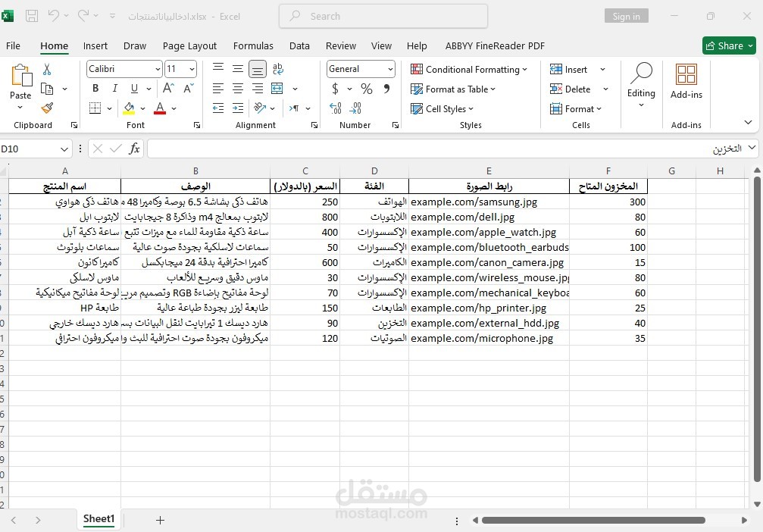Collapse the ribbon with the chevron
The width and height of the screenshot is (763, 532).
click(x=748, y=122)
